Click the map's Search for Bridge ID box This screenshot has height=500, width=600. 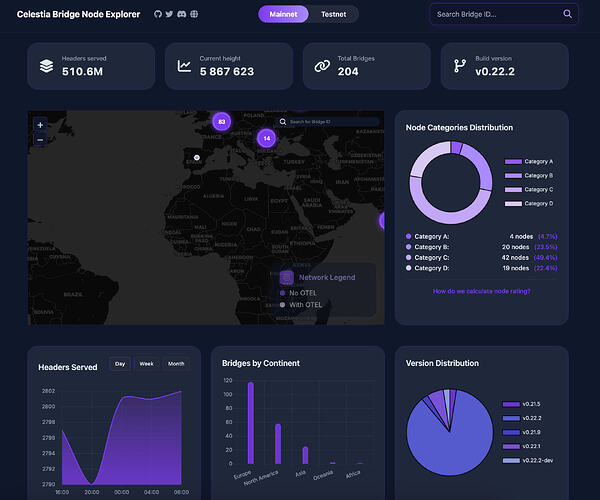click(x=328, y=122)
